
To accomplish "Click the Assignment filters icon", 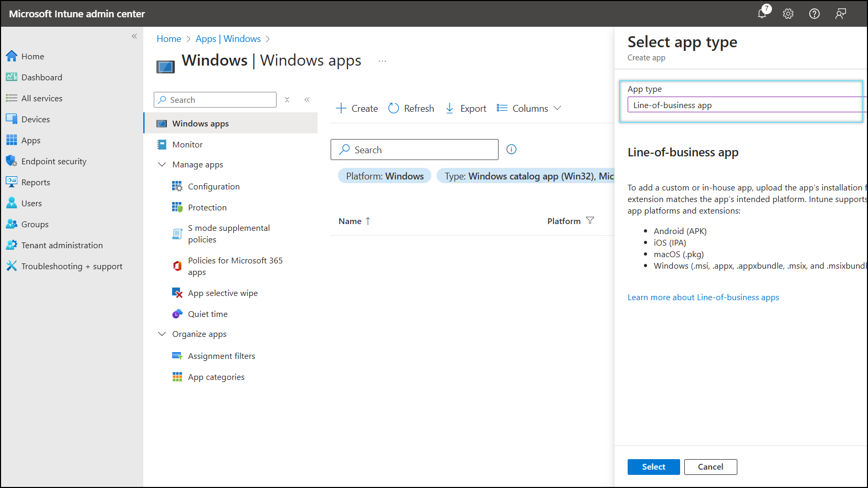I will pyautogui.click(x=177, y=356).
